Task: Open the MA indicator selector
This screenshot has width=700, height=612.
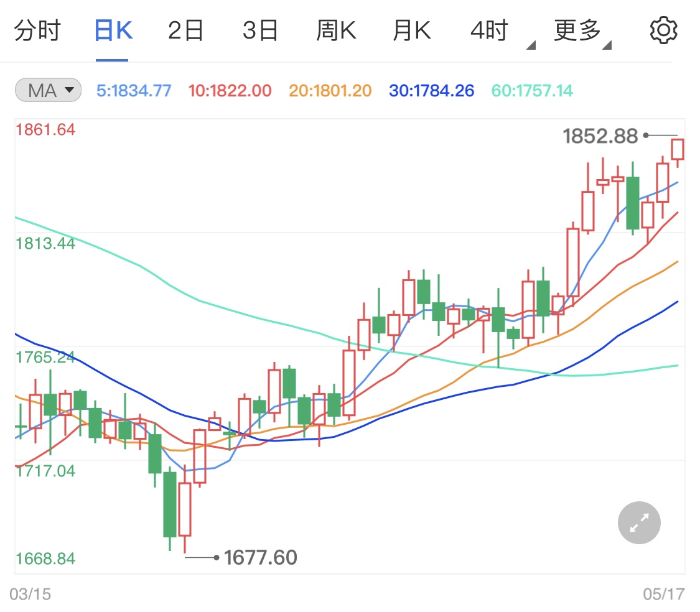Action: pyautogui.click(x=47, y=90)
